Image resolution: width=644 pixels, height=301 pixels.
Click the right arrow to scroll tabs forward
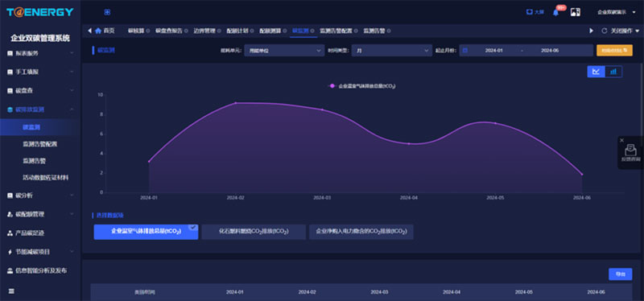(592, 31)
